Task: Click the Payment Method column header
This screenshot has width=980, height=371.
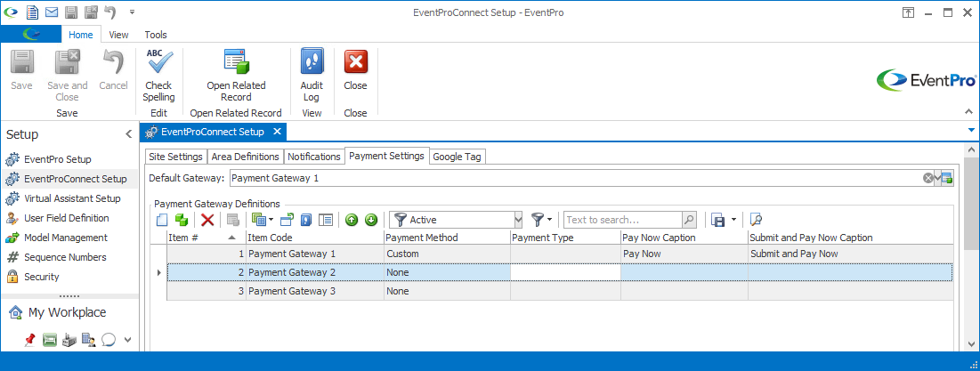Action: [447, 238]
